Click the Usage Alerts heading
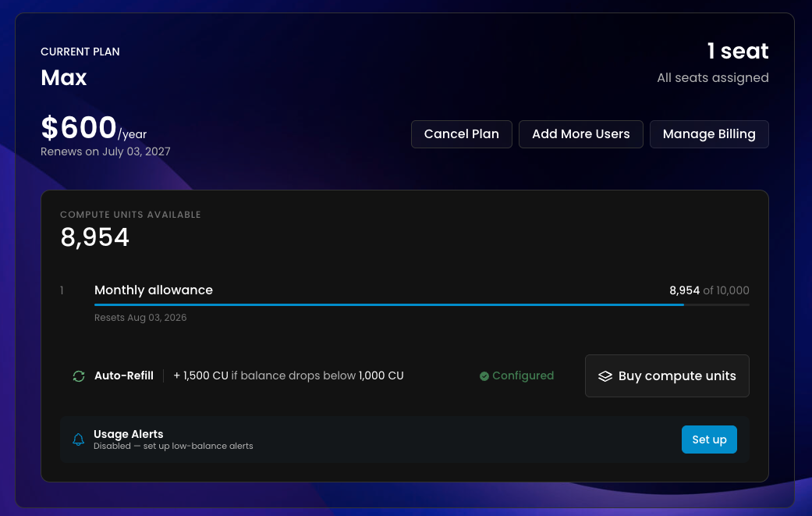Viewport: 812px width, 516px height. pyautogui.click(x=129, y=434)
